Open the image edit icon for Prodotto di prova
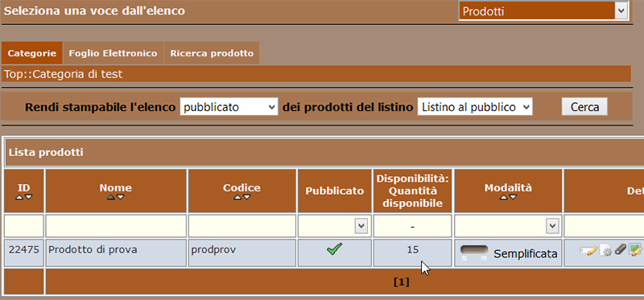 click(635, 250)
